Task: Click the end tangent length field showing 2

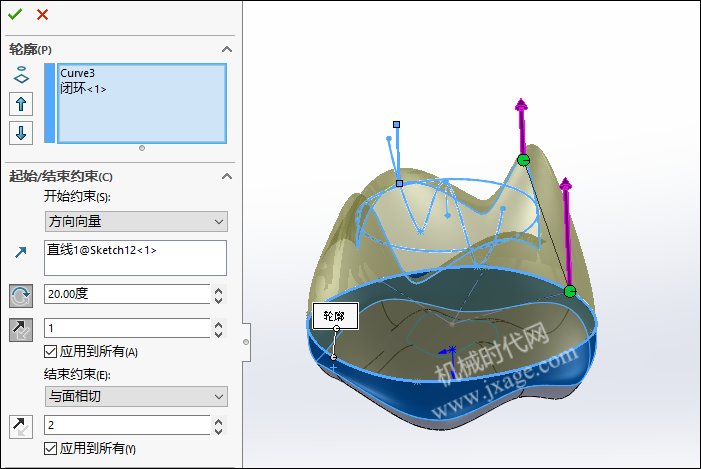Action: click(127, 425)
